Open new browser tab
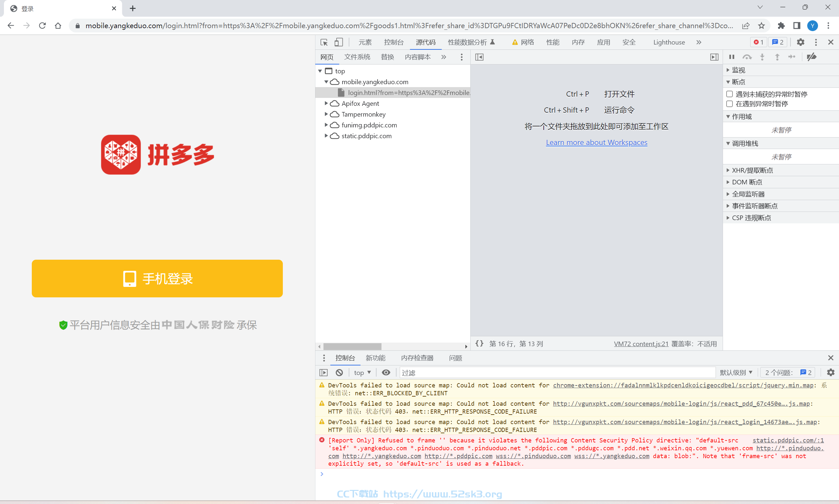839x504 pixels. (132, 9)
